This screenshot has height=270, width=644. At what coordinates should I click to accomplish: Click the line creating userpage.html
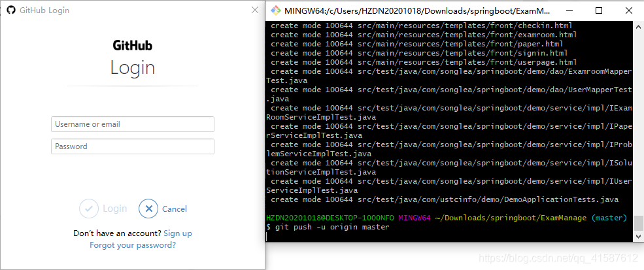click(424, 62)
